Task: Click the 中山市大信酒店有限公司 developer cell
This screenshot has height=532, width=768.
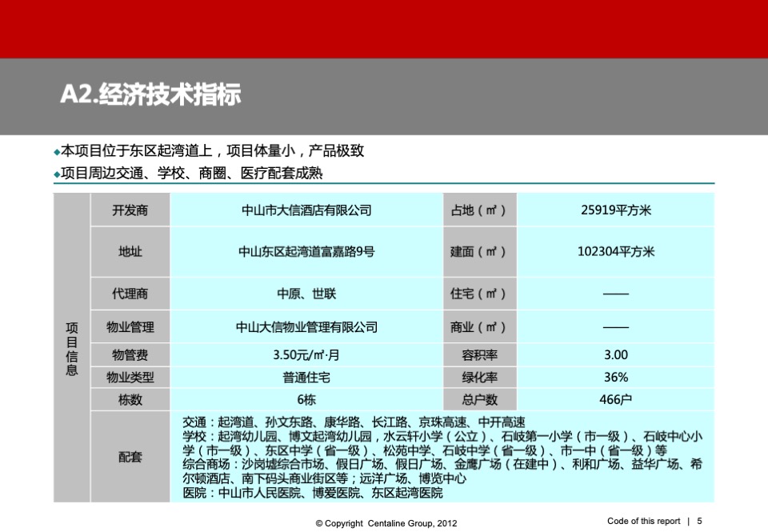Action: [x=306, y=210]
